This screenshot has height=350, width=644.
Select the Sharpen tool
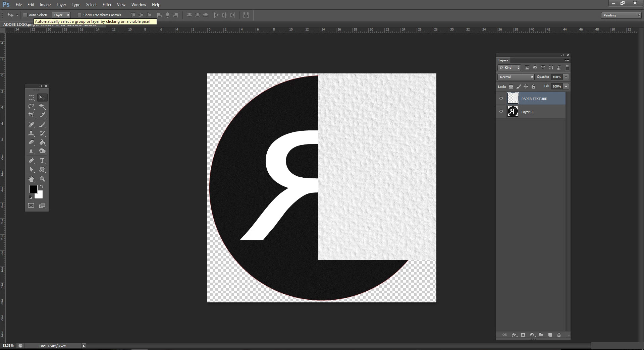click(x=31, y=151)
